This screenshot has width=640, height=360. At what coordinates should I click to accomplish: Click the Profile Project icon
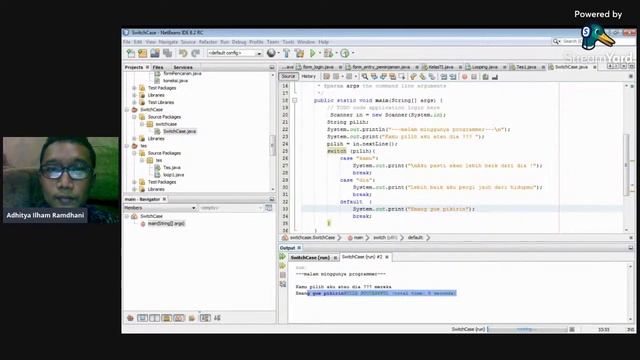click(345, 53)
